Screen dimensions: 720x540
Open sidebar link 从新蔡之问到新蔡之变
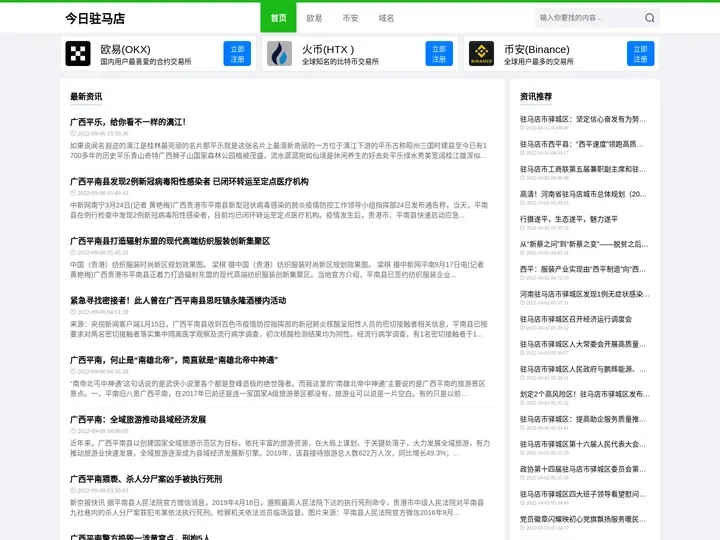click(584, 244)
